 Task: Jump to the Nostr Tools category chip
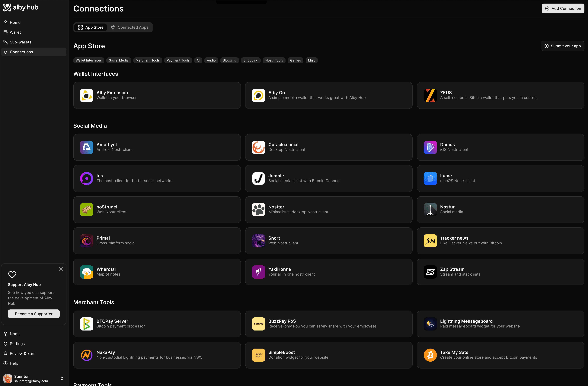(274, 61)
